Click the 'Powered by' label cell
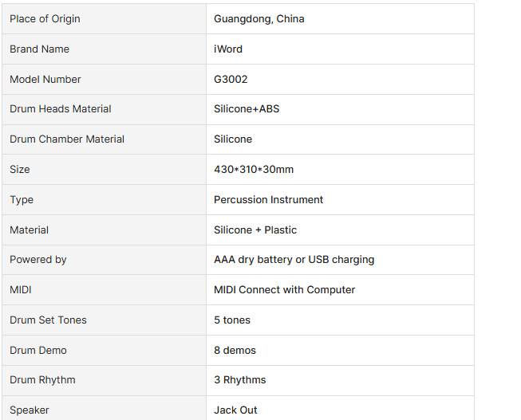Image resolution: width=521 pixels, height=420 pixels. tap(38, 260)
